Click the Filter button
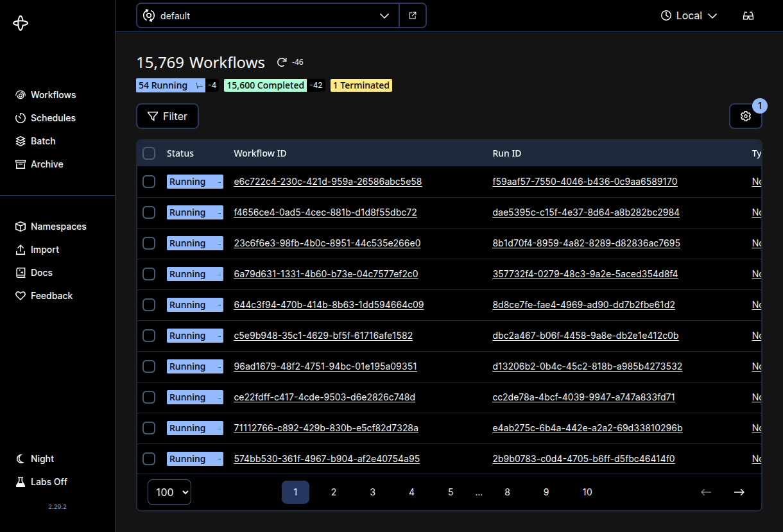Viewport: 783px width, 532px height. [167, 116]
